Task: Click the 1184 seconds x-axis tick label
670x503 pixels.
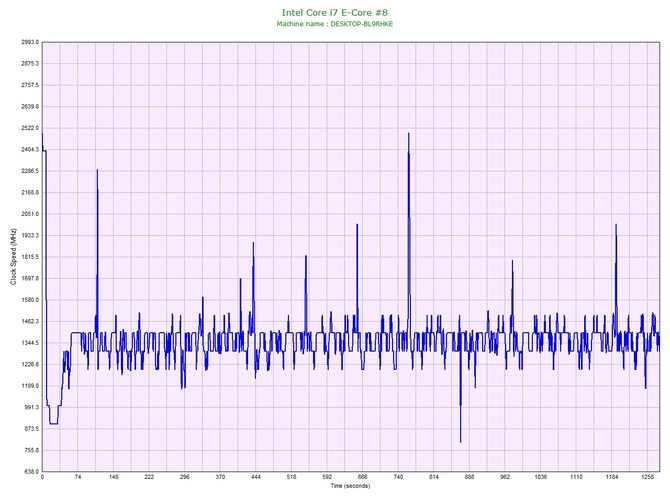Action: (612, 477)
